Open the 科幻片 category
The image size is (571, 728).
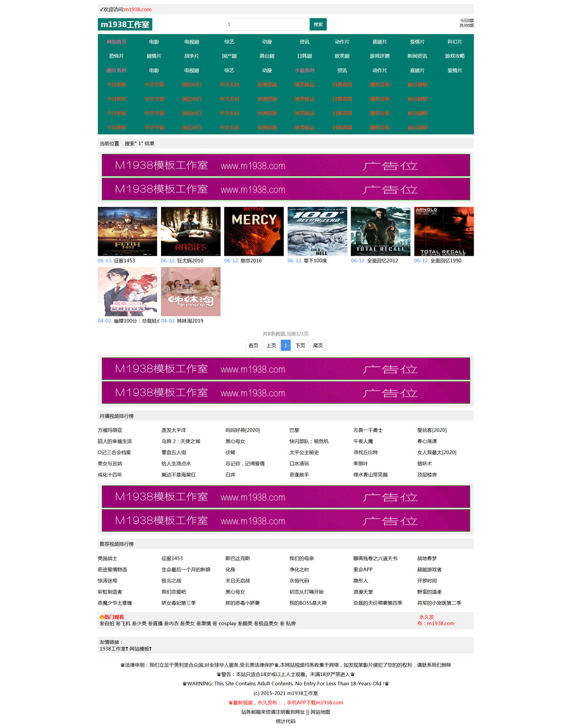[x=455, y=42]
